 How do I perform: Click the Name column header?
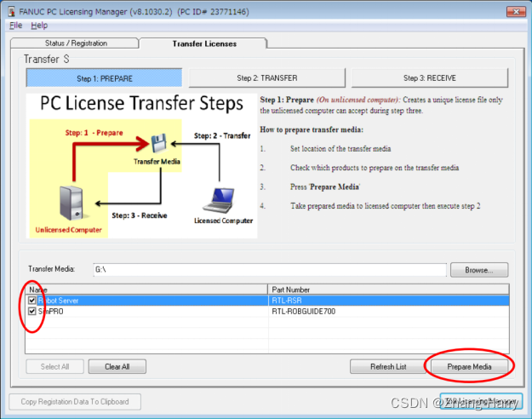click(x=146, y=290)
